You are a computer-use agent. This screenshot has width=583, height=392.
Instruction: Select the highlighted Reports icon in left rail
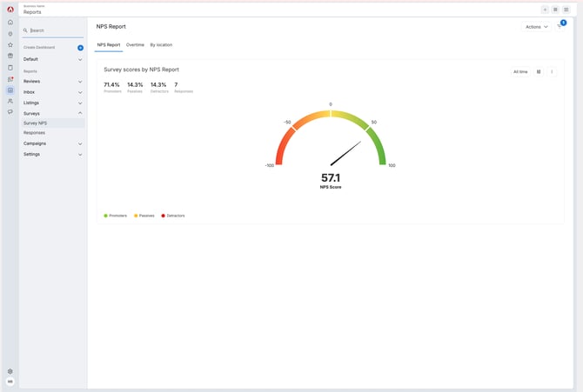pyautogui.click(x=10, y=90)
